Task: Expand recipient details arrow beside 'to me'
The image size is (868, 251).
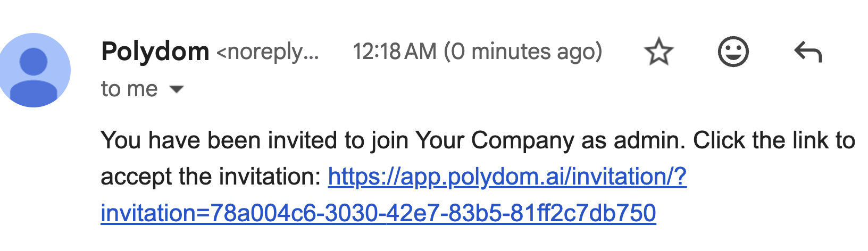Action: click(176, 89)
